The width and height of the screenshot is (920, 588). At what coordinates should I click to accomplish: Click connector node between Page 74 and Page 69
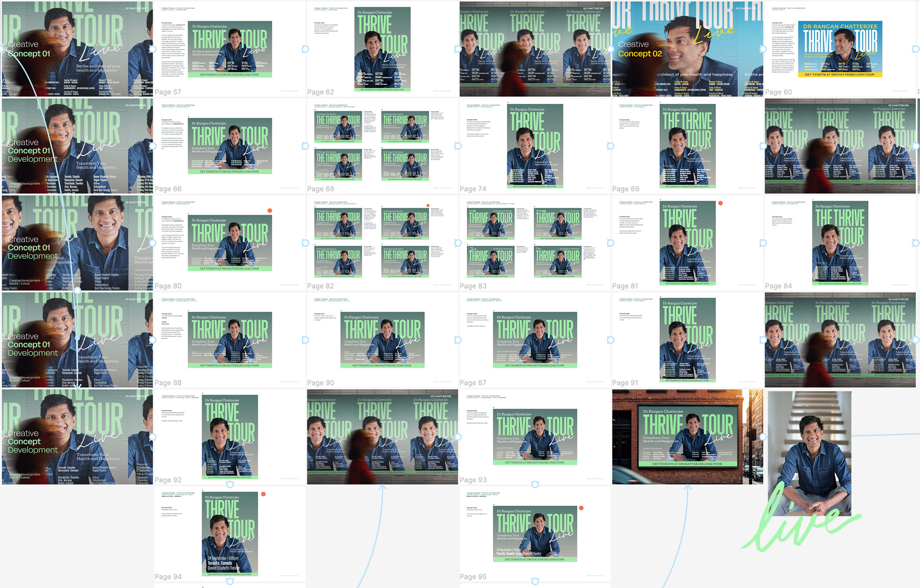610,146
